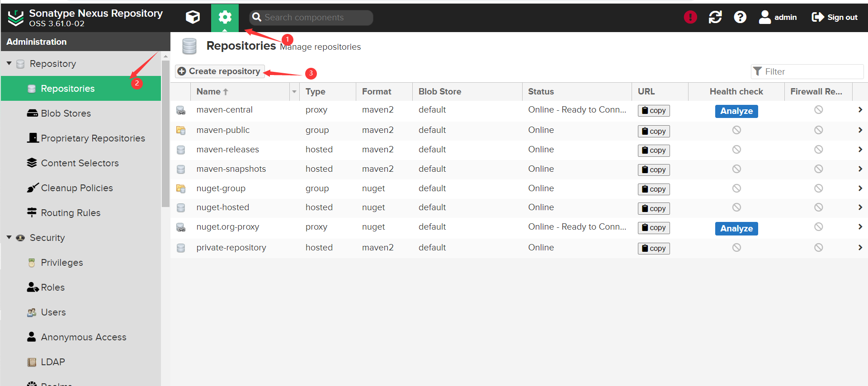The height and width of the screenshot is (386, 868).
Task: Open the Administration gear icon
Action: coord(225,18)
